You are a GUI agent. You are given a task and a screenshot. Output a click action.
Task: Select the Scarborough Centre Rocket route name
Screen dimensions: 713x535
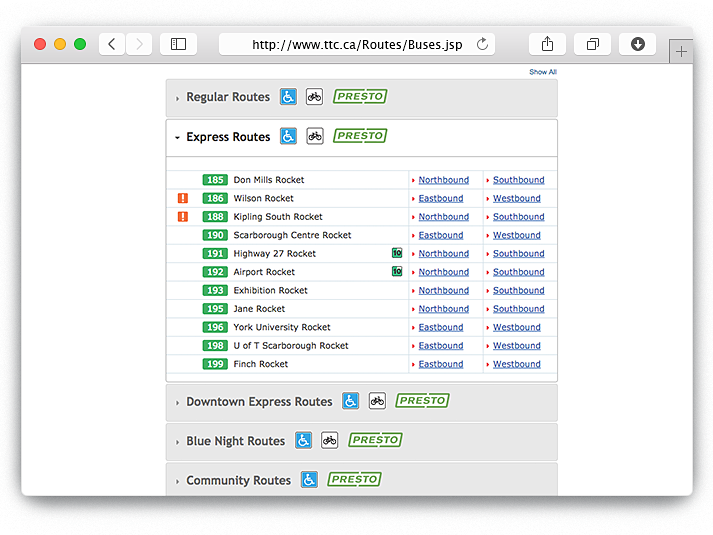[292, 235]
